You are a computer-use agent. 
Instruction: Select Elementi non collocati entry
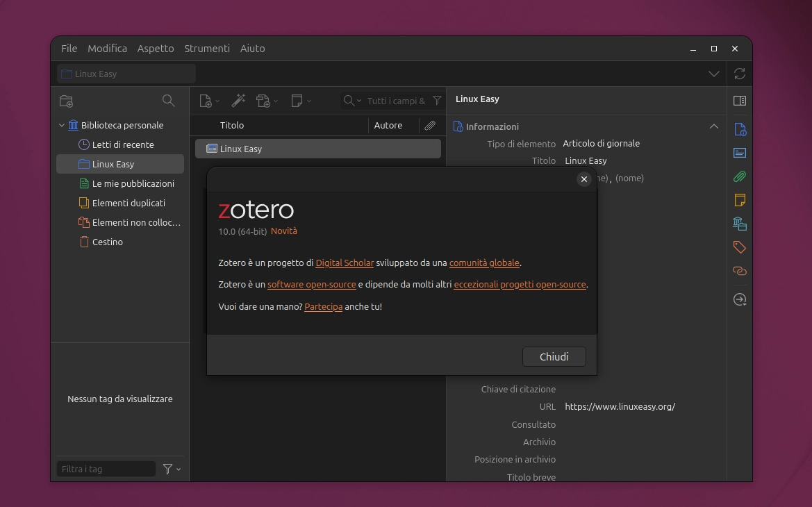[119, 222]
